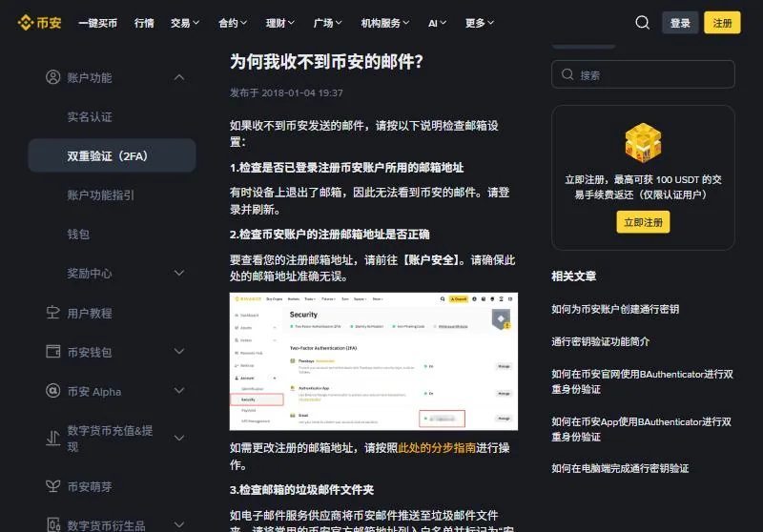
Task: Go to 一键买币 in top navigation
Action: [x=98, y=23]
